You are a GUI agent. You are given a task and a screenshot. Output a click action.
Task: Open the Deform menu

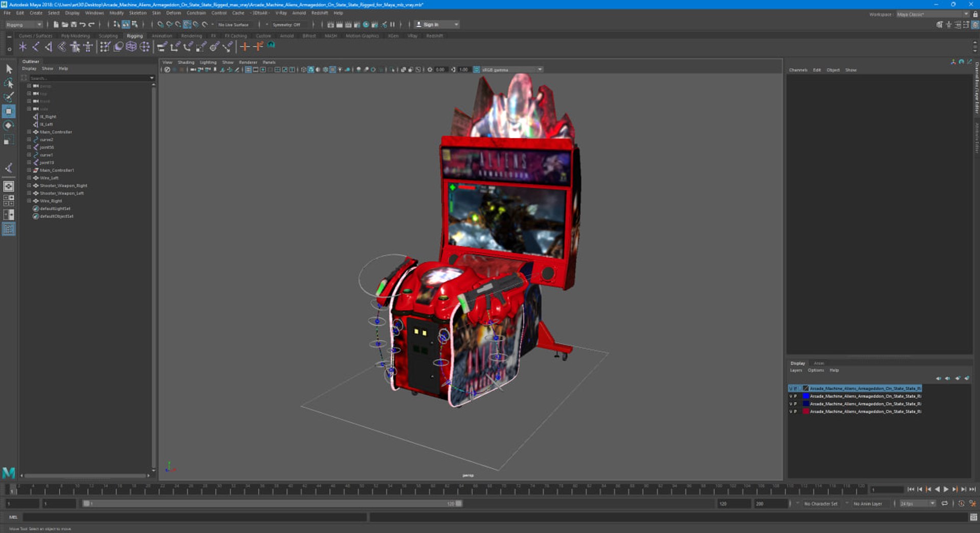pos(174,13)
